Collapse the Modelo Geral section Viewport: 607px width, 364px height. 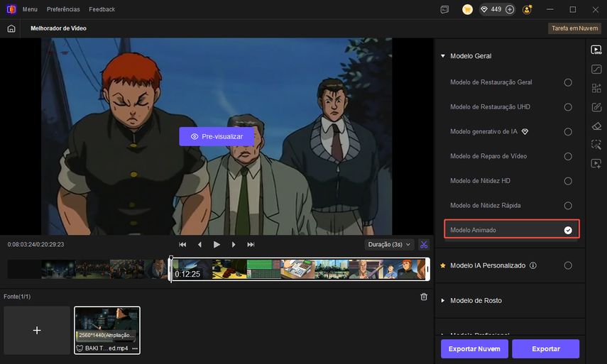click(x=443, y=56)
